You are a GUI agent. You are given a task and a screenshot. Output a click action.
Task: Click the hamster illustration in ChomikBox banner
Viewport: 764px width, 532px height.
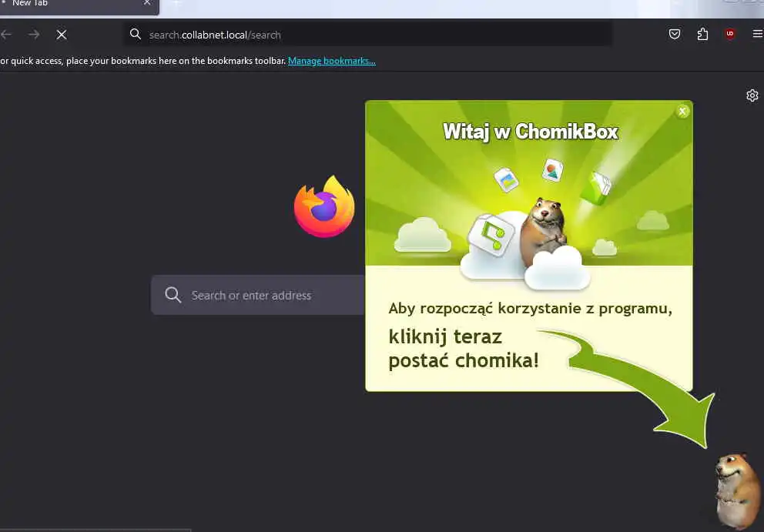pyautogui.click(x=543, y=233)
